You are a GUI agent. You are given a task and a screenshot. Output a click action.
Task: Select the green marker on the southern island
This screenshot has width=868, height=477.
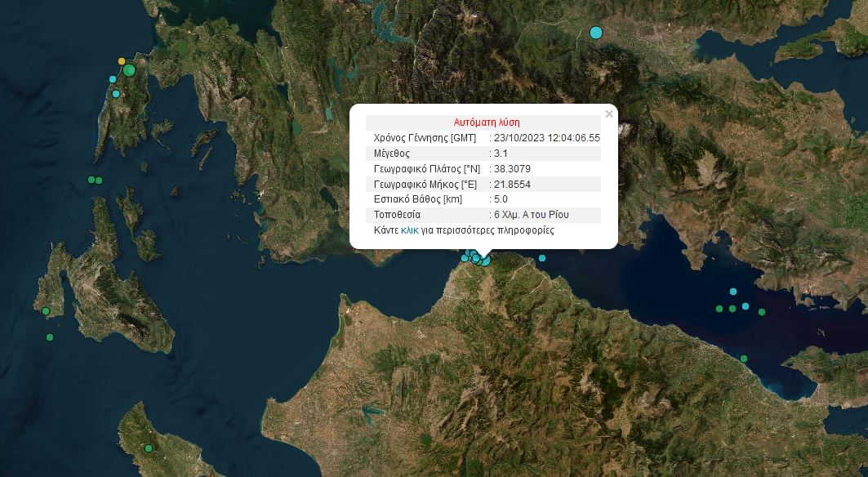click(149, 448)
